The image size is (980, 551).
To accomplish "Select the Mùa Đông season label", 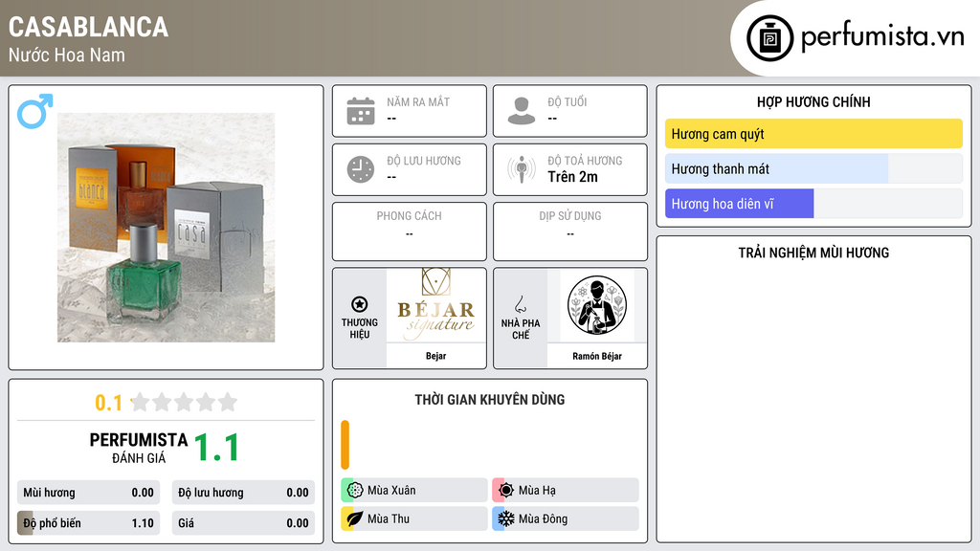I will point(544,518).
